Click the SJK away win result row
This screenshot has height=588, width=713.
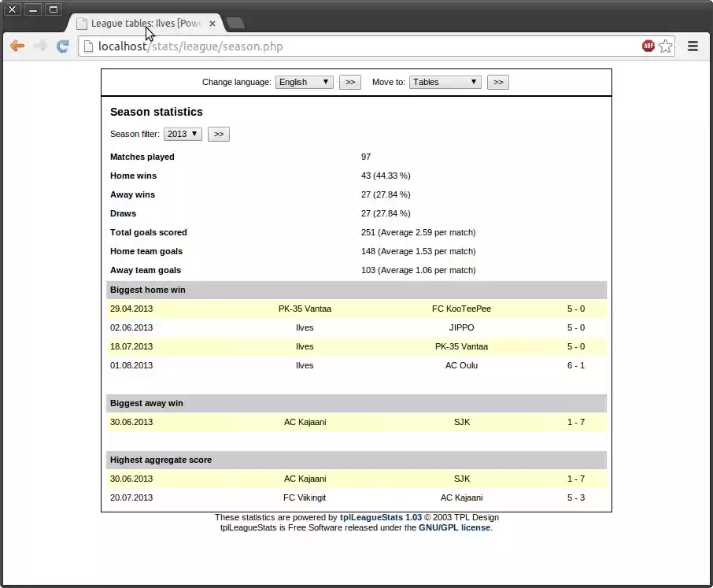click(354, 422)
